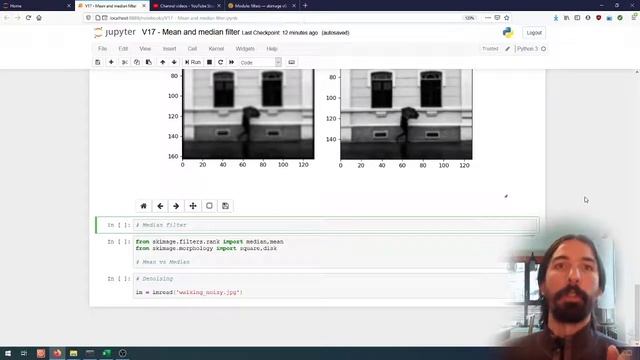The height and width of the screenshot is (360, 640).
Task: Copy selected cells icon
Action: pos(137,62)
